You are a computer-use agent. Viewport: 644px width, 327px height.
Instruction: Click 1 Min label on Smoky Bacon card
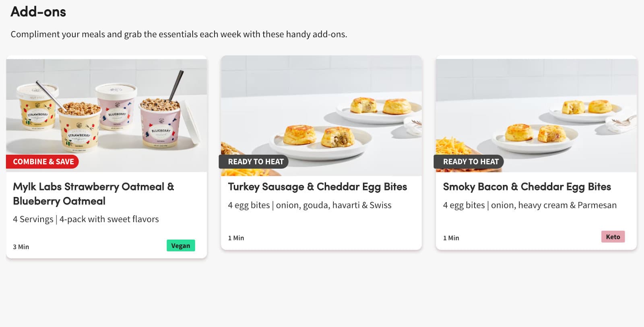click(451, 238)
